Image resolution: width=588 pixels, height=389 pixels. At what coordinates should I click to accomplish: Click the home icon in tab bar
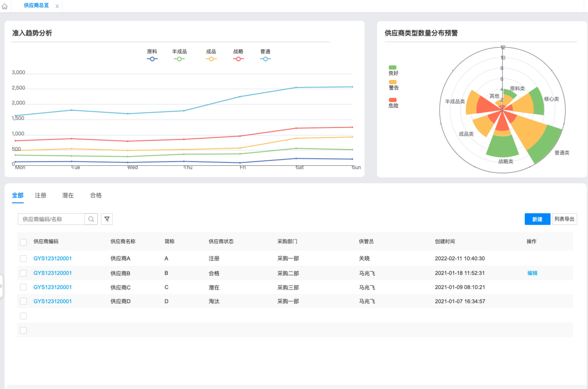click(5, 6)
